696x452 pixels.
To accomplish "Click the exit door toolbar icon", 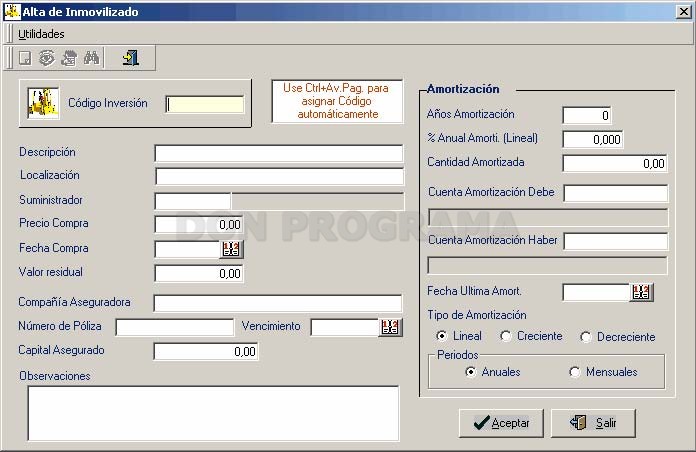I will click(131, 58).
